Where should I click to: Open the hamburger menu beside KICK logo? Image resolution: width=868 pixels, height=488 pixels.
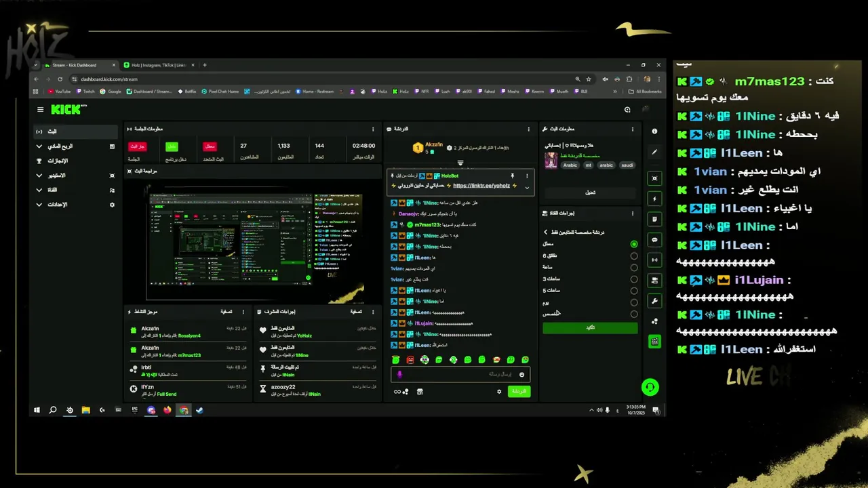[x=40, y=109]
